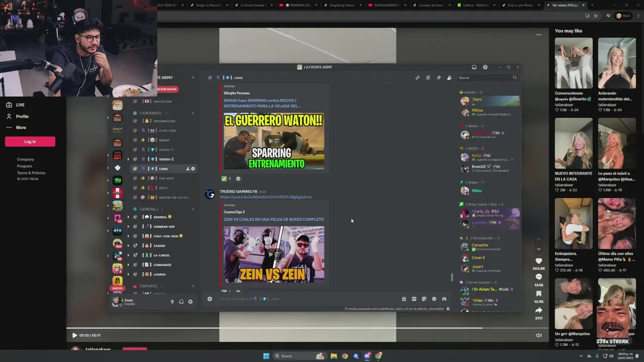Screen dimensions: 644x362
Task: Open LINKS channel settings gear
Action: coord(193,169)
